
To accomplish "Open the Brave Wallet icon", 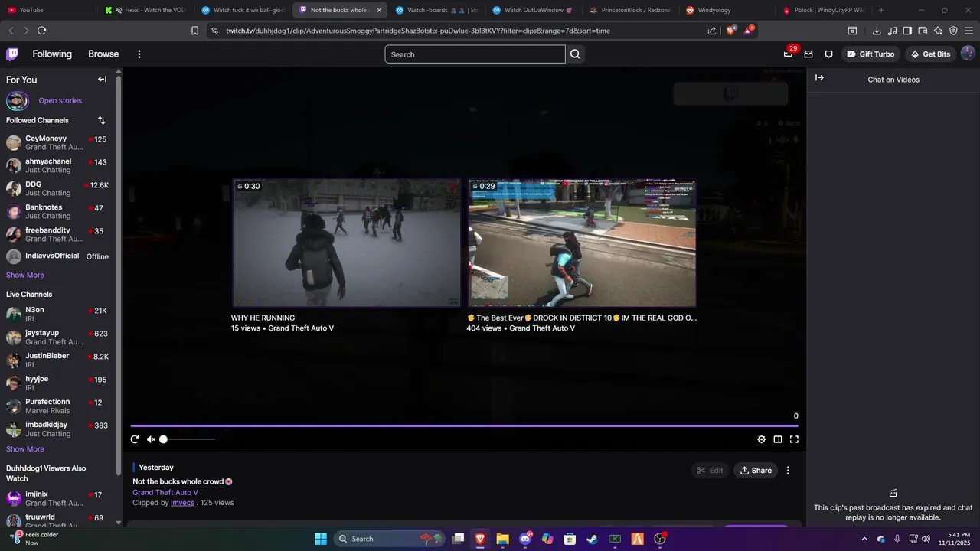I will point(923,31).
